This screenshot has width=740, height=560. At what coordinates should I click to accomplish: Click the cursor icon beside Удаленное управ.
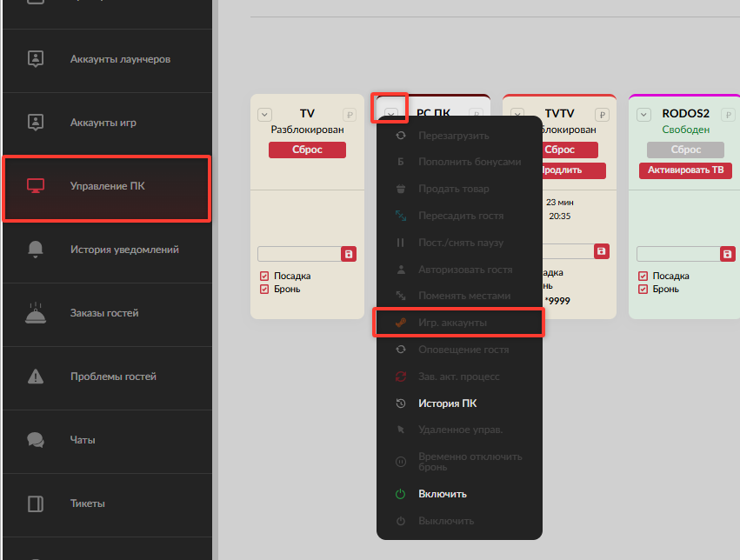pyautogui.click(x=400, y=430)
